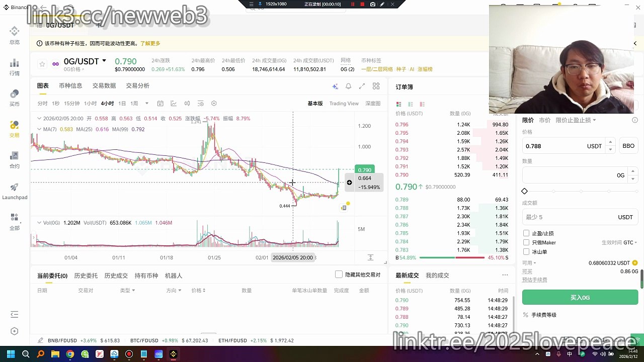Open the 买币 buy crypto sidebar icon
Screen dimensions: 644x362
[x=15, y=94]
